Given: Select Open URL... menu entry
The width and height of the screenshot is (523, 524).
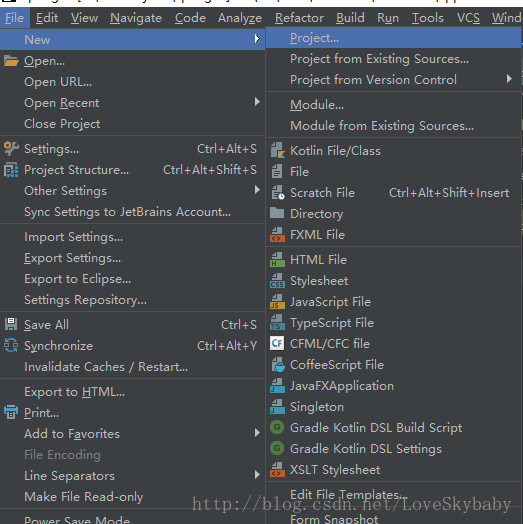Looking at the screenshot, I should tap(132, 82).
